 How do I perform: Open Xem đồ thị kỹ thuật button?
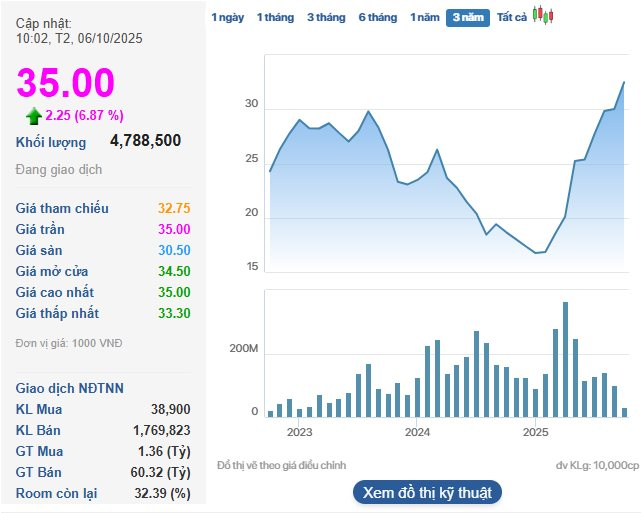(x=427, y=492)
